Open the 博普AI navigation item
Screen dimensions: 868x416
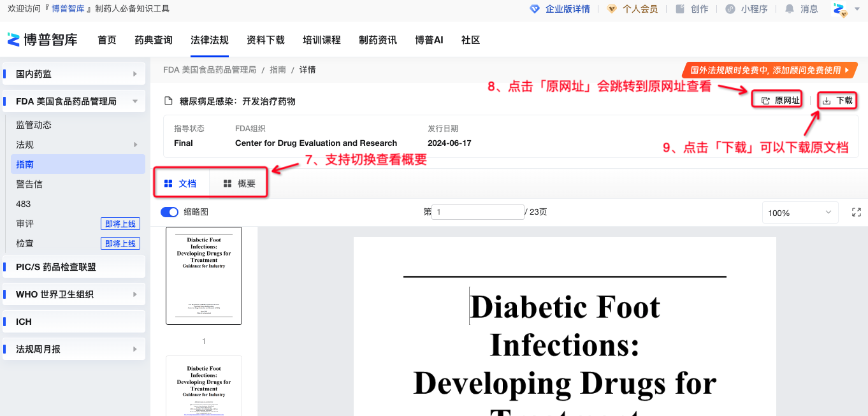point(429,40)
